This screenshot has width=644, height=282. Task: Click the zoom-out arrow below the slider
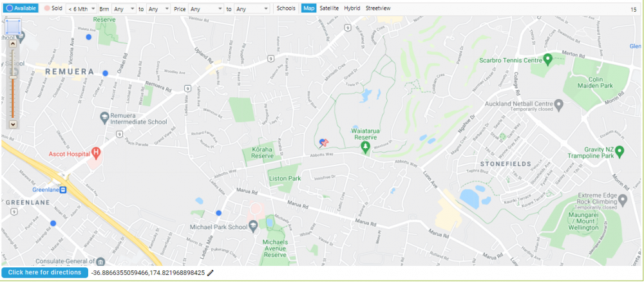[13, 124]
